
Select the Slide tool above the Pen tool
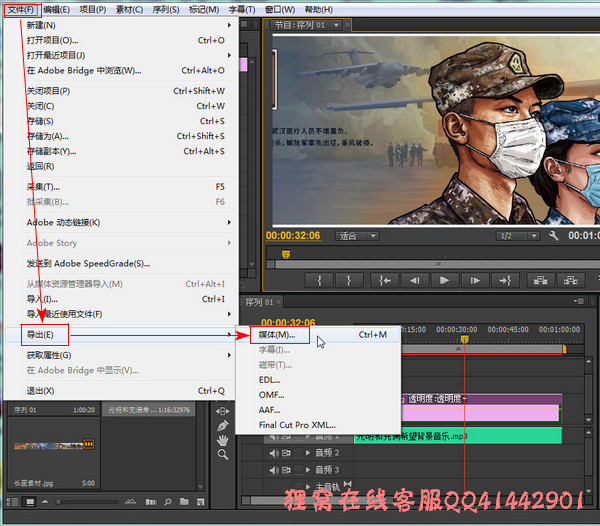(223, 411)
